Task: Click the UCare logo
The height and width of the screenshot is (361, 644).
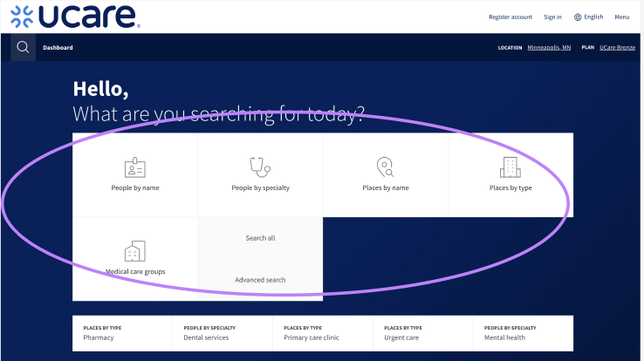Action: click(x=76, y=17)
